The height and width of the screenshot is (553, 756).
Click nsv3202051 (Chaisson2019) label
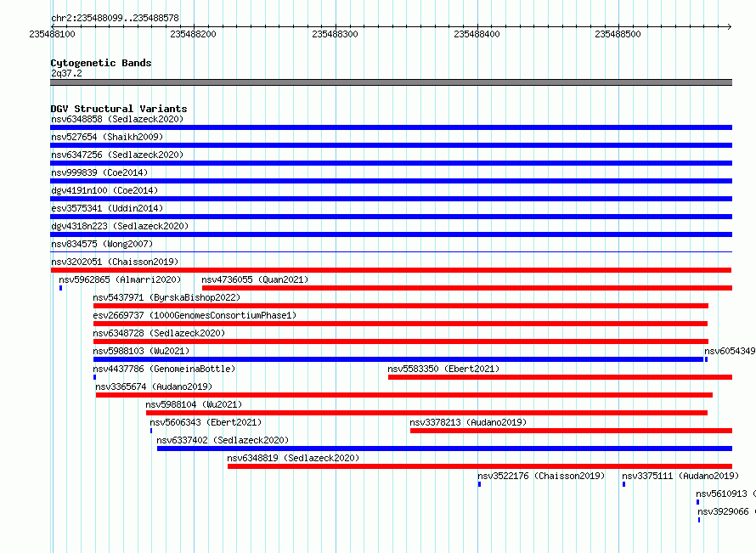tap(115, 262)
